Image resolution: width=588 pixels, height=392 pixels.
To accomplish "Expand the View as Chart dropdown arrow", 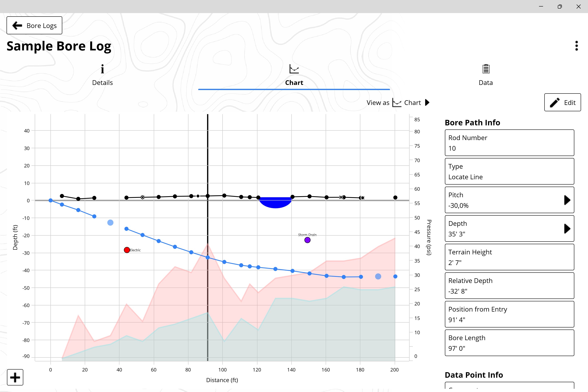I will click(427, 102).
